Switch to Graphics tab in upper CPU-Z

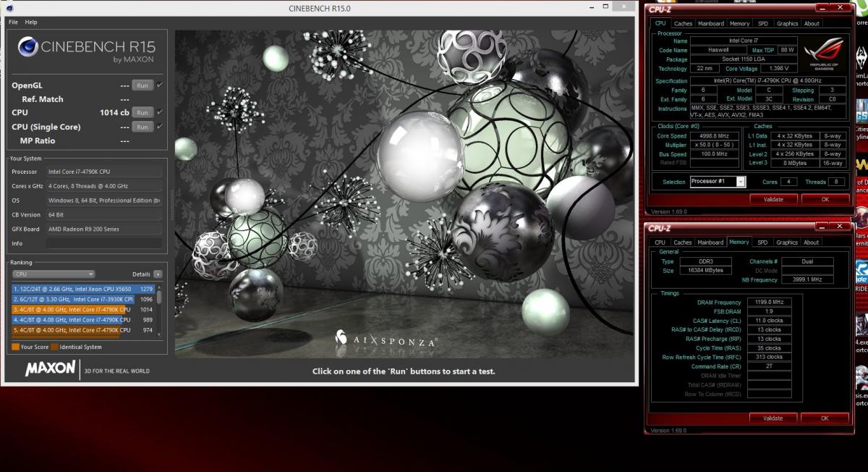coord(787,24)
